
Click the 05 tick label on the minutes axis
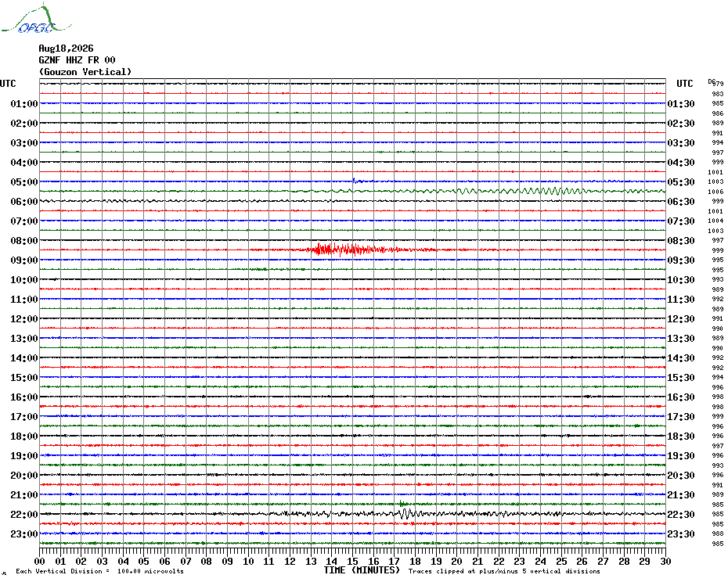tap(144, 562)
